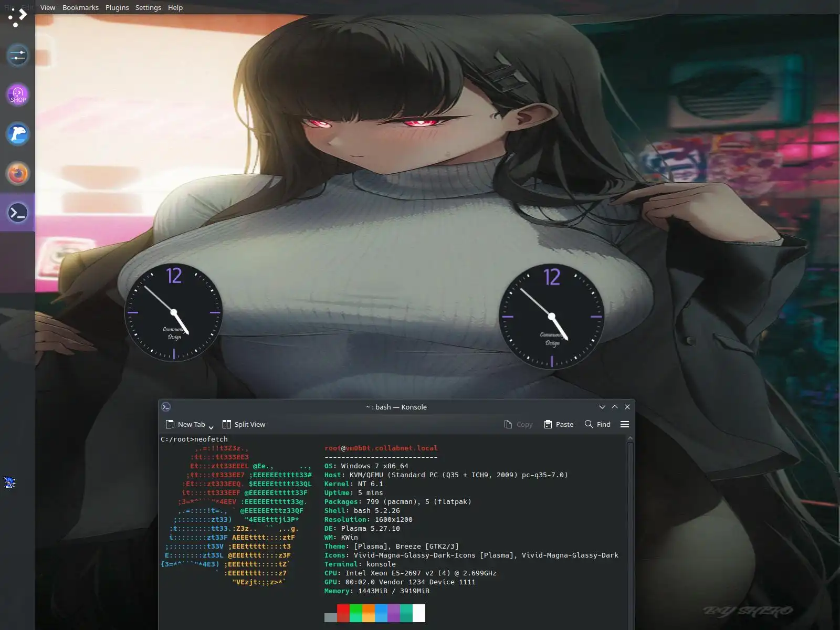Open the Shop software store icon
Viewport: 840px width, 630px height.
(17, 94)
